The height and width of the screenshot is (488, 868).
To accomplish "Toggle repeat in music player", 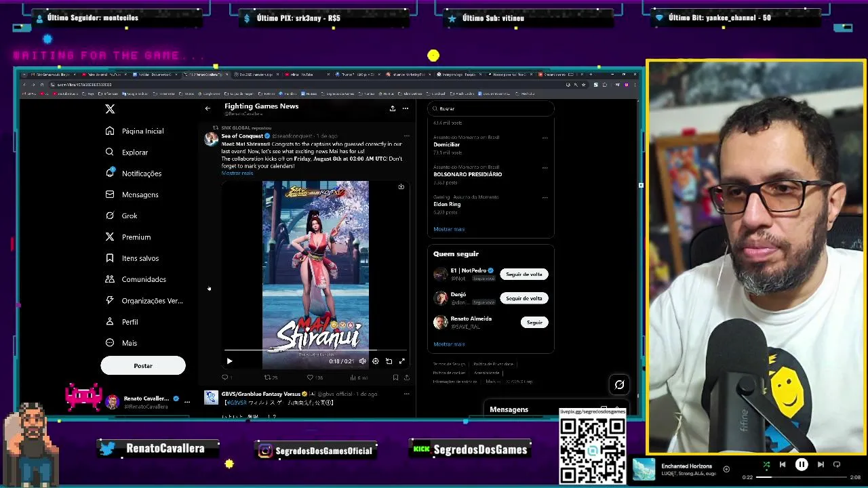I will point(837,465).
